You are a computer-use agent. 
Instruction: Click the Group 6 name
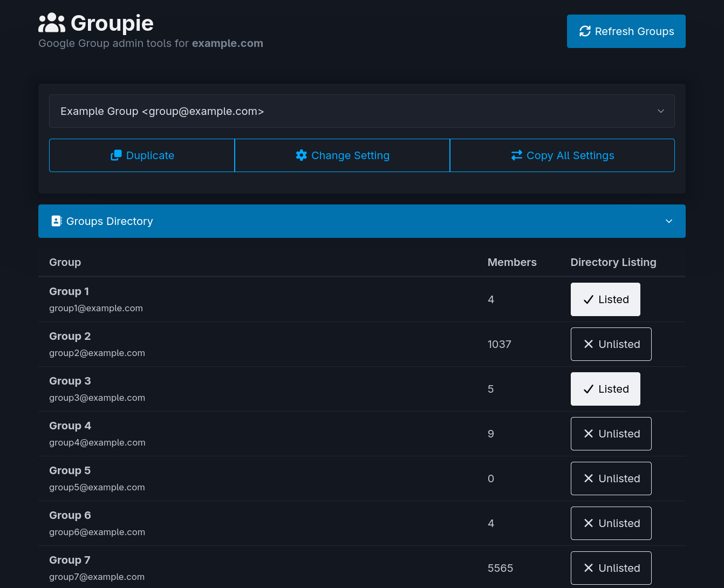[70, 515]
